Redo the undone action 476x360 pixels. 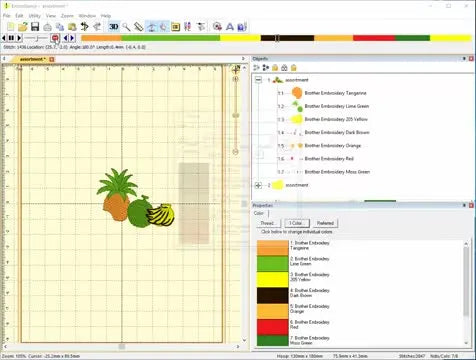pyautogui.click(x=97, y=27)
